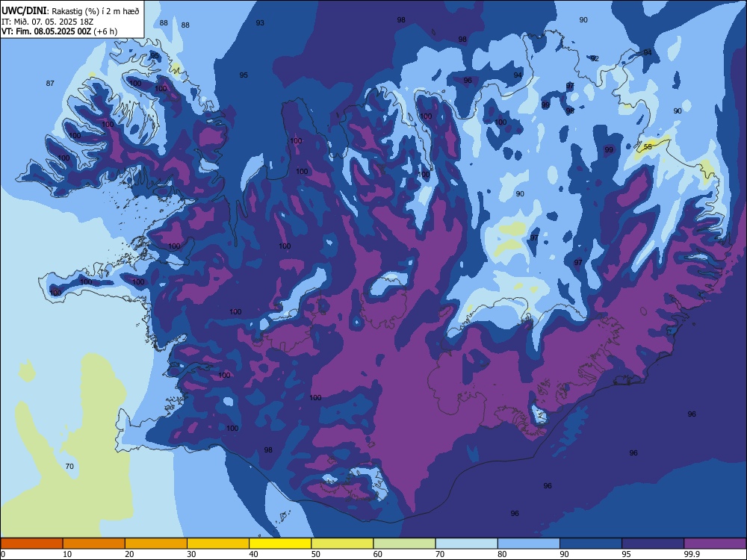Pick the light green 60–70 legend swatch
The width and height of the screenshot is (747, 560).
tap(404, 544)
